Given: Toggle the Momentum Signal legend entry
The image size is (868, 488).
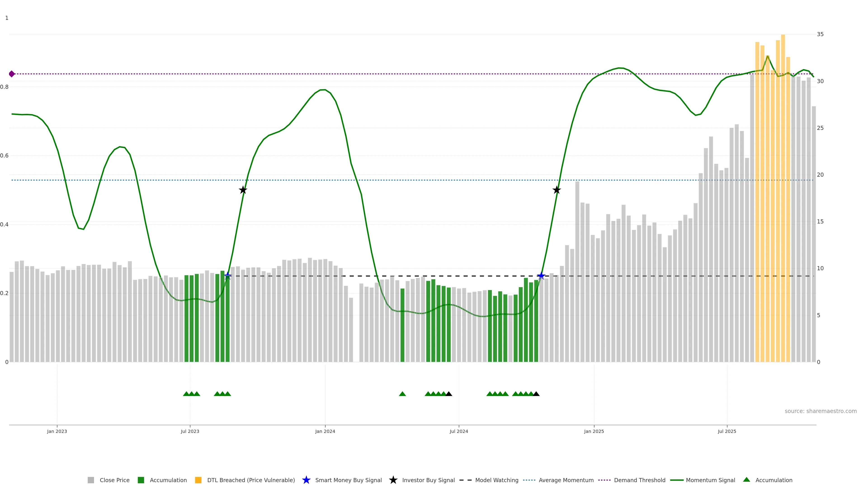Looking at the screenshot, I should point(710,480).
